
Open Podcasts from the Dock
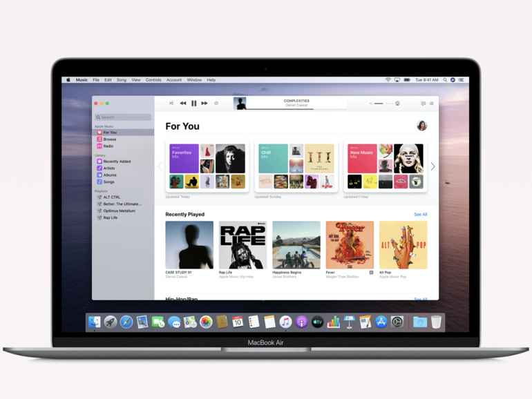tap(301, 322)
